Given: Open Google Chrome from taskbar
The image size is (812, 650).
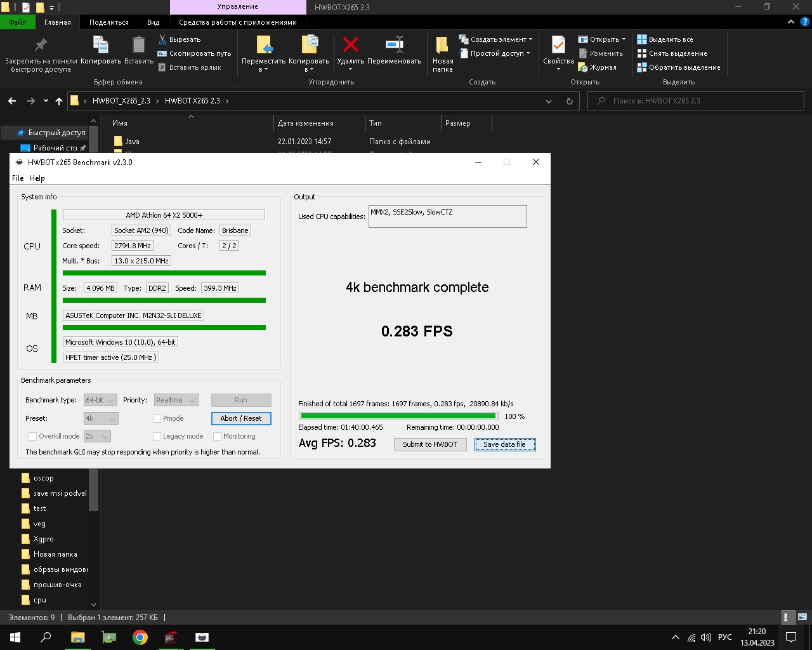Looking at the screenshot, I should (140, 637).
